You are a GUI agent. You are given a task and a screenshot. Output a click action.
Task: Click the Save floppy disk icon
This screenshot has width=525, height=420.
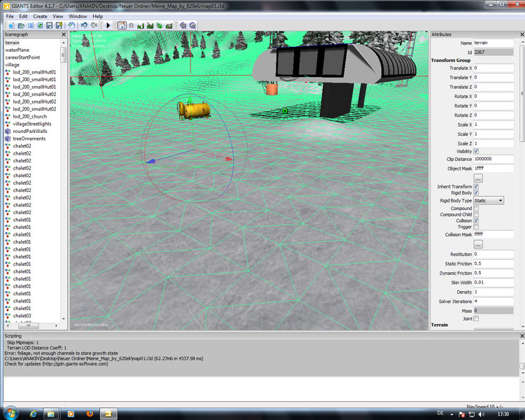pyautogui.click(x=50, y=25)
